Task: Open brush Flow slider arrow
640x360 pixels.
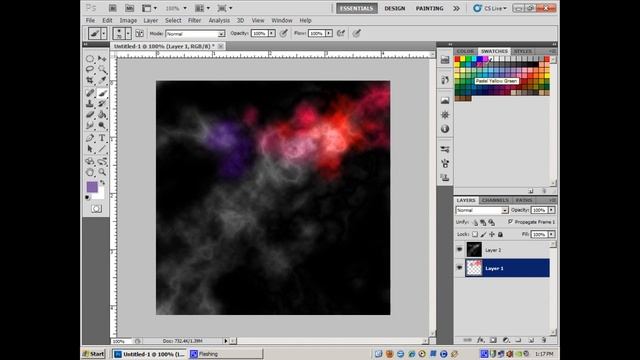Action: 329,33
